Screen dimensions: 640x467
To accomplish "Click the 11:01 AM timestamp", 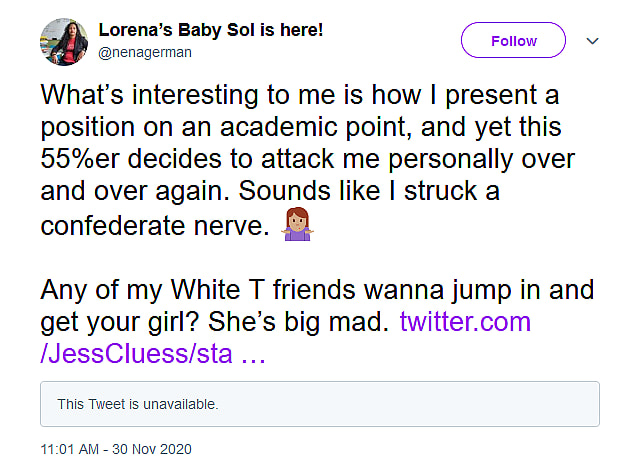I will pyautogui.click(x=74, y=448).
